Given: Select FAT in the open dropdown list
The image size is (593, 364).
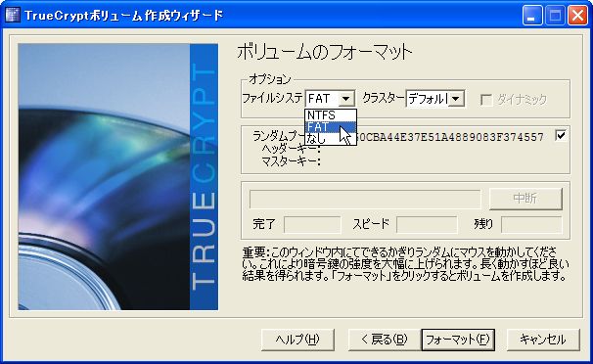Looking at the screenshot, I should pos(331,127).
